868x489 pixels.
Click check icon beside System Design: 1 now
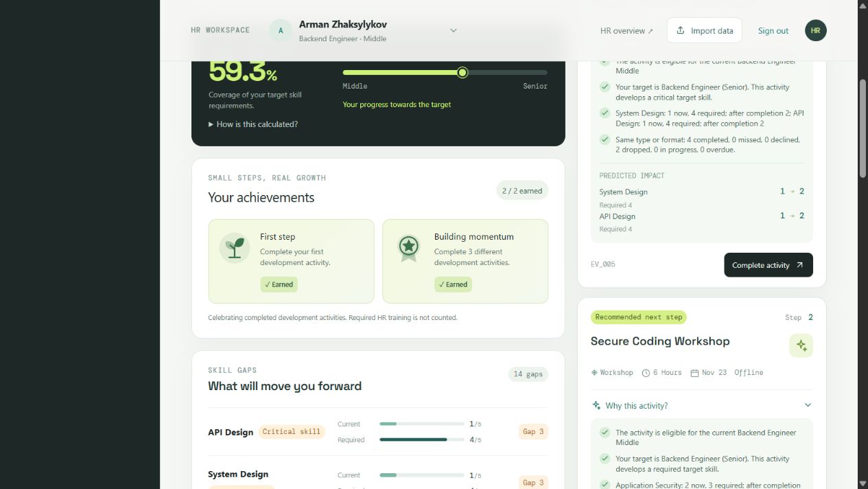pos(605,113)
